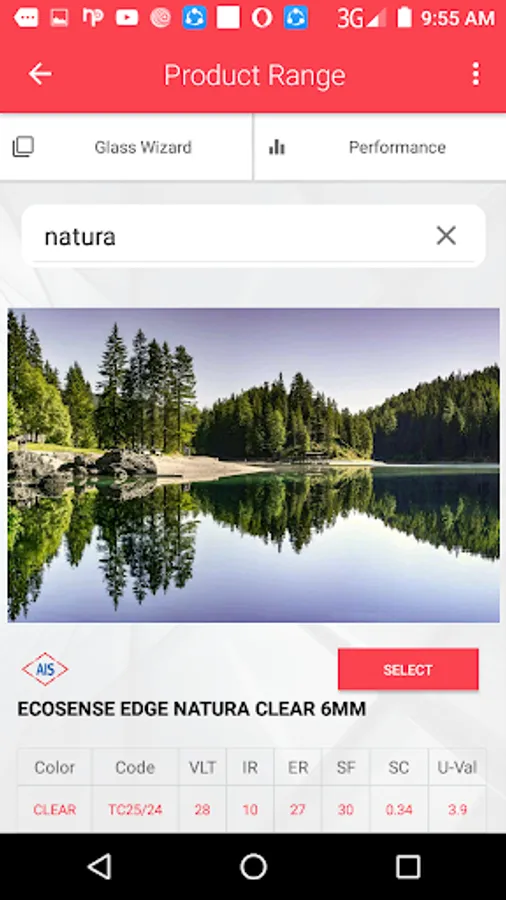Tap the Performance bar chart icon
Screen dimensions: 506x900
[x=277, y=148]
